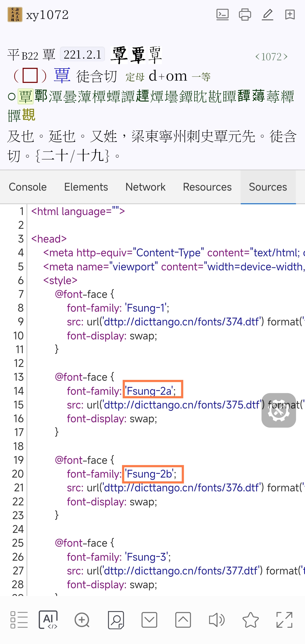The height and width of the screenshot is (644, 305).
Task: Toggle fullscreen with the expand arrows
Action: click(284, 620)
